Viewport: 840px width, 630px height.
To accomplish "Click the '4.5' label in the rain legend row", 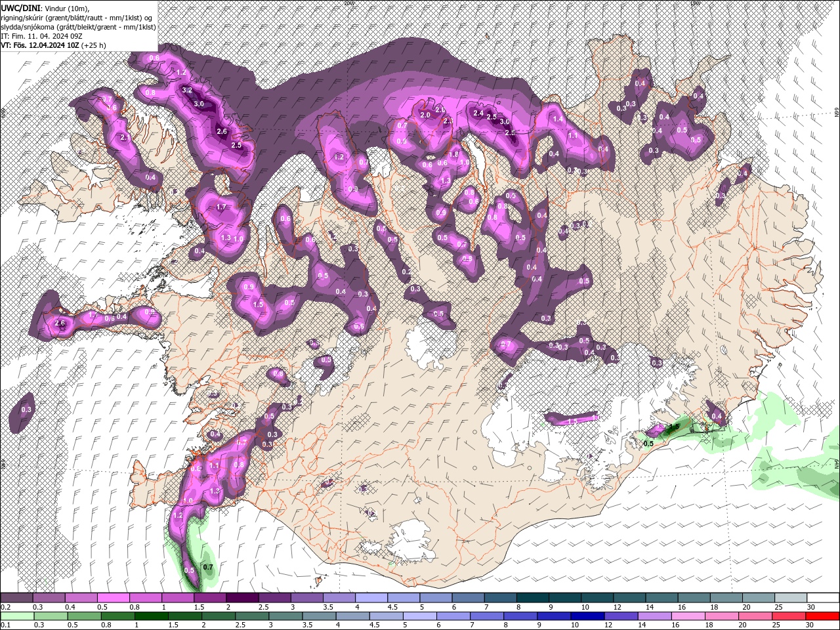I will (374, 625).
